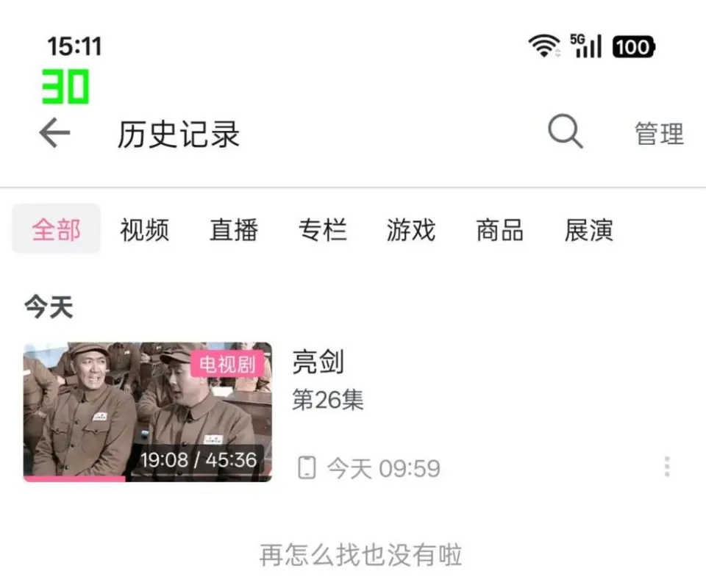The height and width of the screenshot is (588, 706).
Task: Tap the 5G signal strength icon
Action: click(x=586, y=46)
